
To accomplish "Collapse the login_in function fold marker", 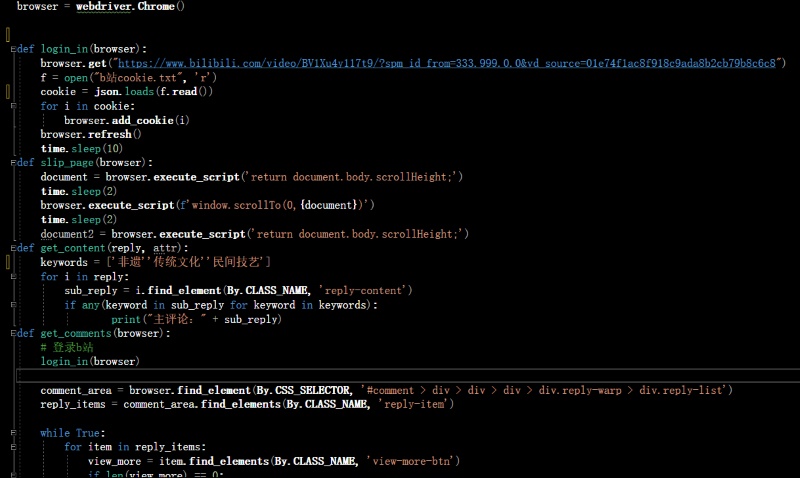I will tap(11, 49).
